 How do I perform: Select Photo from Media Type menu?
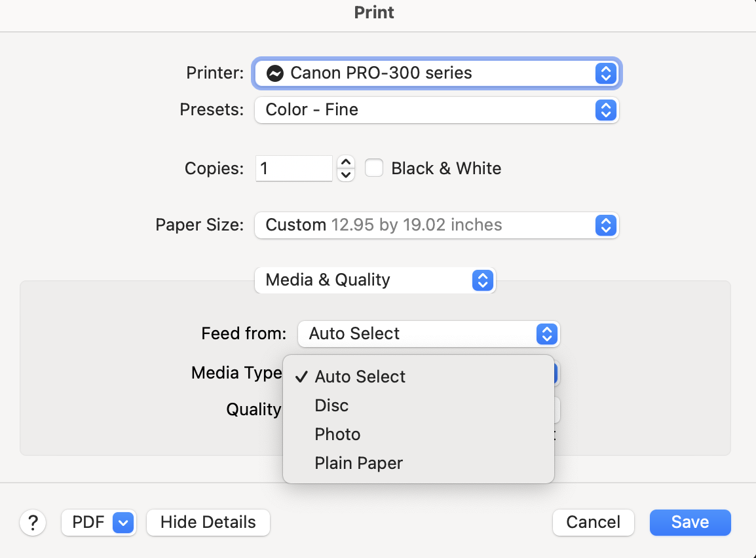point(338,435)
